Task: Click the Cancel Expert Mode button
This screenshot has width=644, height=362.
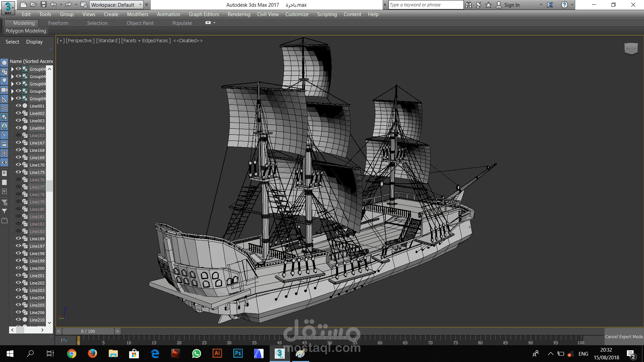Action: [624, 337]
